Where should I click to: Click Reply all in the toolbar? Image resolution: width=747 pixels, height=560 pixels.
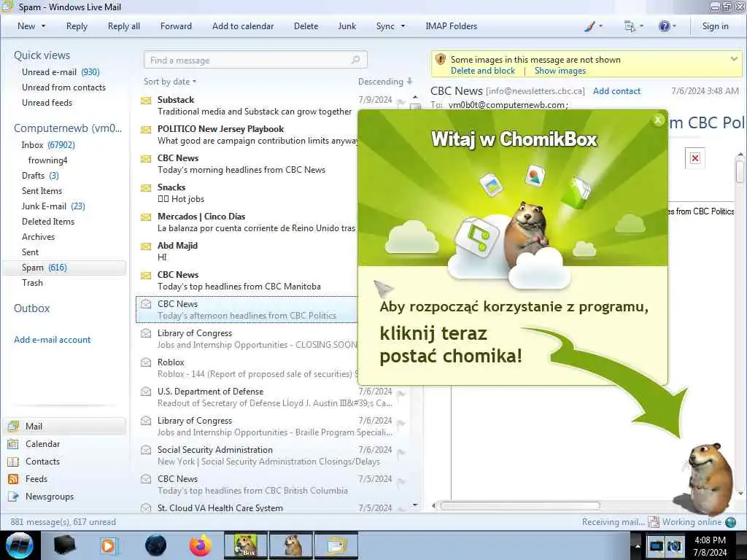pos(124,26)
